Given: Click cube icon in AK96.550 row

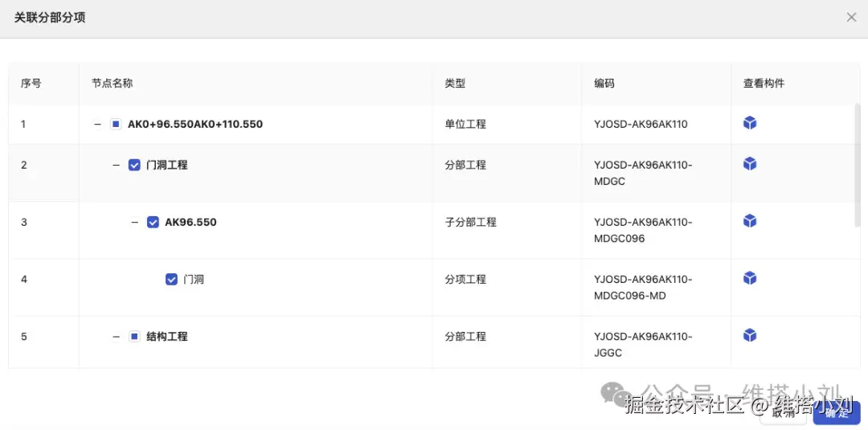Looking at the screenshot, I should [x=750, y=221].
